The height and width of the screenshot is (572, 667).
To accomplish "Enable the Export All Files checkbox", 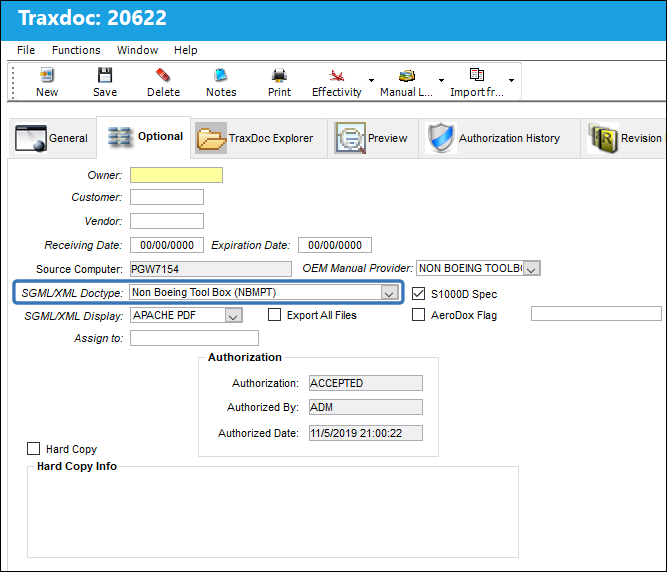I will (x=274, y=315).
